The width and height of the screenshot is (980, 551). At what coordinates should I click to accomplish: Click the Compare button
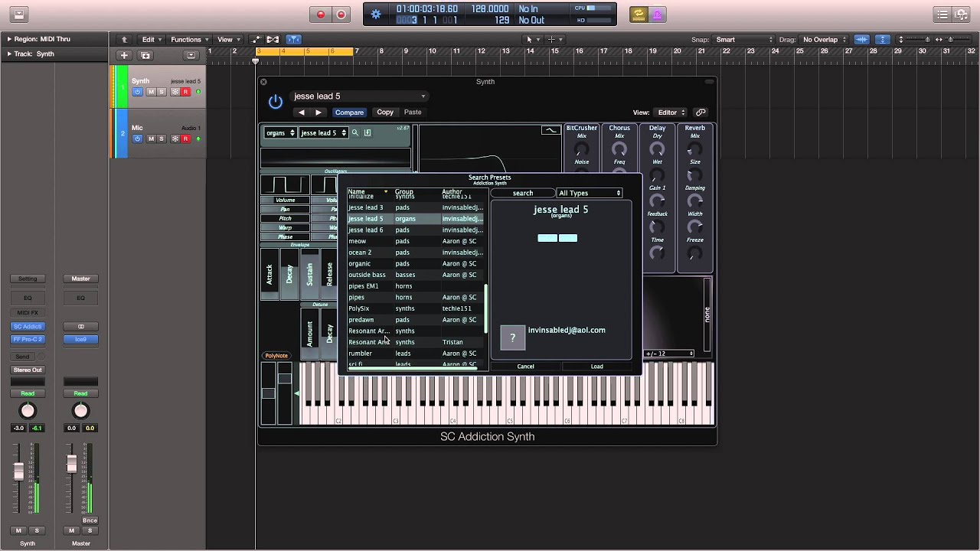pyautogui.click(x=349, y=112)
